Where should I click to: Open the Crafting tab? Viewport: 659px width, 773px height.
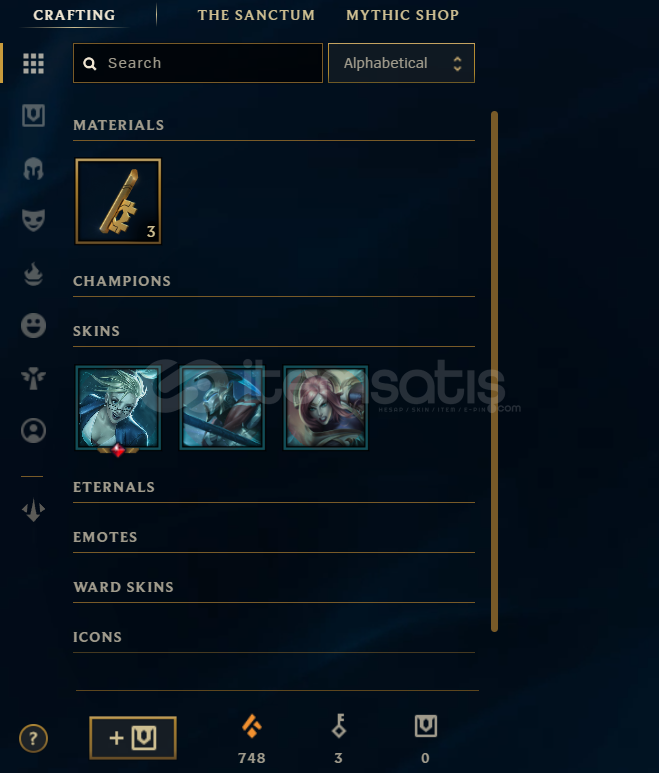click(x=74, y=15)
